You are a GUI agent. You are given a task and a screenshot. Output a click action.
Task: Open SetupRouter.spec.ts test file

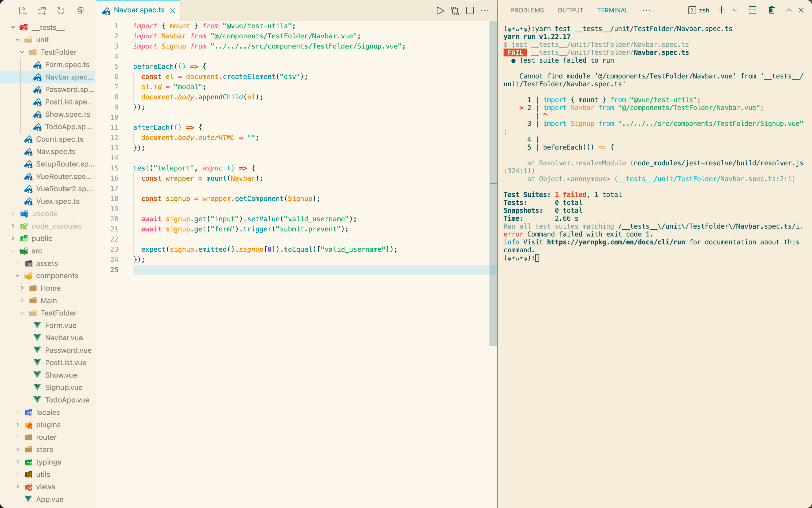(48, 164)
